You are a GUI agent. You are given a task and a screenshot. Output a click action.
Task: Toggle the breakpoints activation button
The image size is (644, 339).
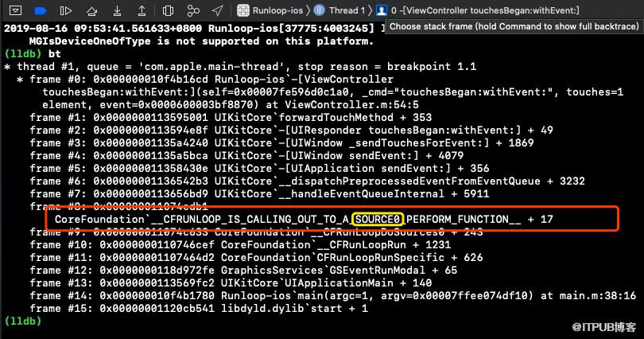41,10
